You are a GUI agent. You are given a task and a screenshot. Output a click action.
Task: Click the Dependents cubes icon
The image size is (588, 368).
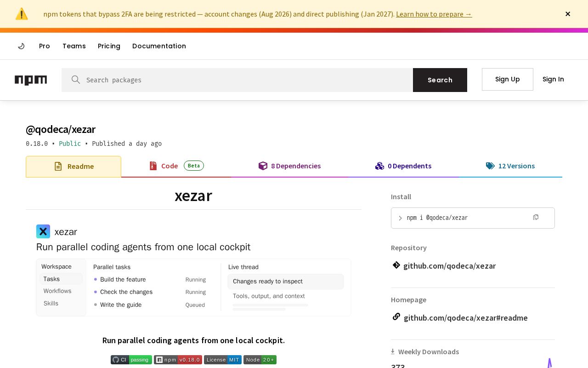pos(379,166)
